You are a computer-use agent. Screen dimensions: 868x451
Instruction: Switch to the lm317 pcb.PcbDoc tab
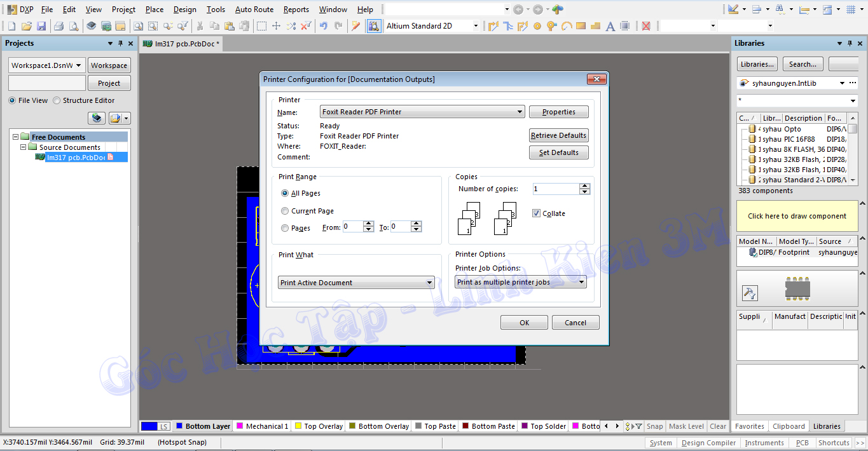coord(181,44)
